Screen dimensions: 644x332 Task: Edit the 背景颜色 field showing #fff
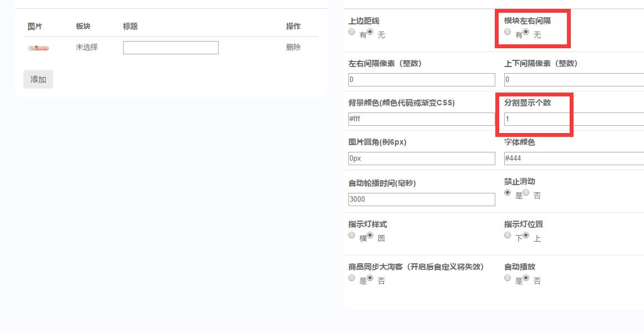pyautogui.click(x=422, y=119)
